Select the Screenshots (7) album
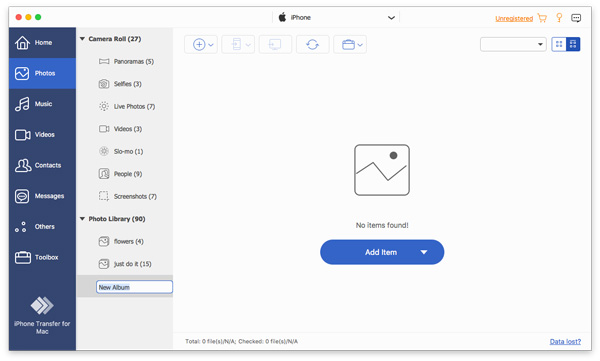The image size is (600, 361). (128, 196)
